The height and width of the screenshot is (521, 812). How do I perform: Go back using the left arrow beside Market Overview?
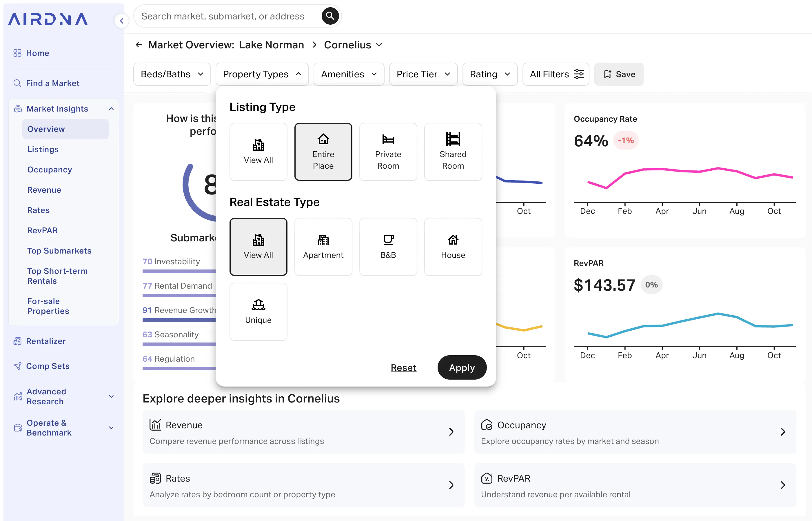coord(139,45)
